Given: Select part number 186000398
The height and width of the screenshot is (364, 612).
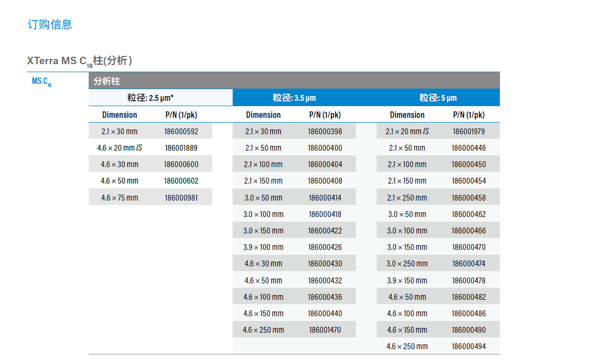Looking at the screenshot, I should point(325,132).
